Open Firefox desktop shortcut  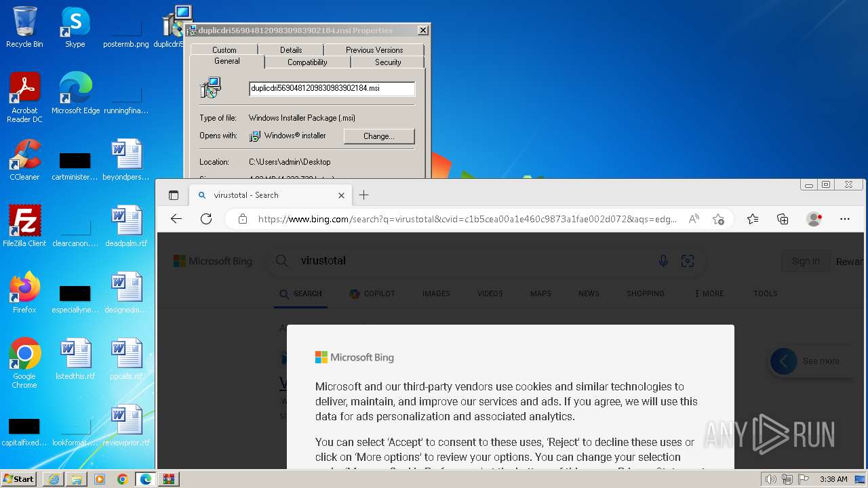pos(24,293)
